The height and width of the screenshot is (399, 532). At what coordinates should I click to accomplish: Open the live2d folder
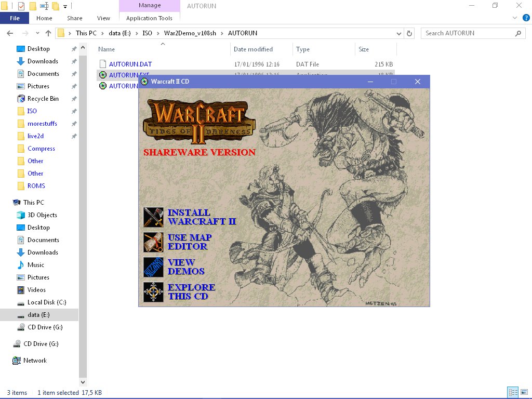click(35, 136)
